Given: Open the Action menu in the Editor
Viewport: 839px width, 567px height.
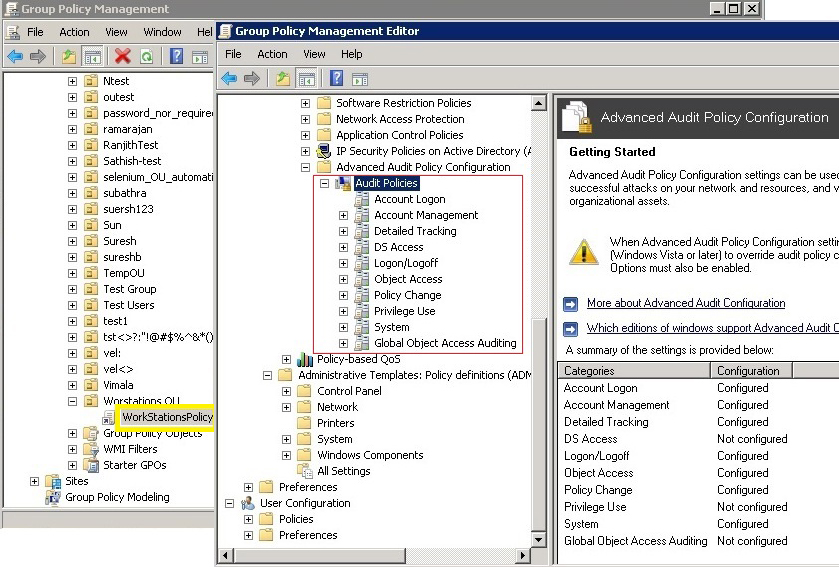Looking at the screenshot, I should 272,54.
